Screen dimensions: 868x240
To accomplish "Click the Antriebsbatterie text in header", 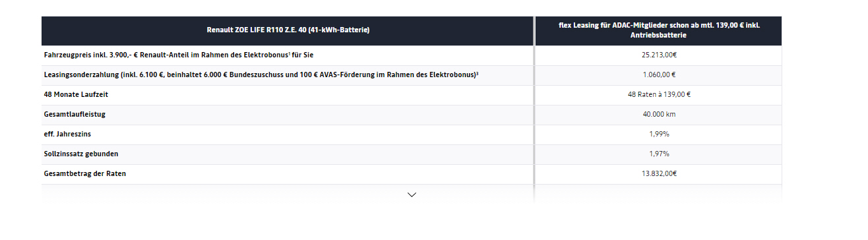I will click(659, 34).
